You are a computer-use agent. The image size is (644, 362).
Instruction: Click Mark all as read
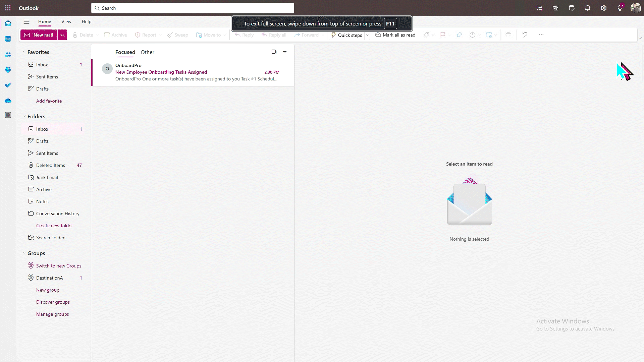pyautogui.click(x=395, y=35)
